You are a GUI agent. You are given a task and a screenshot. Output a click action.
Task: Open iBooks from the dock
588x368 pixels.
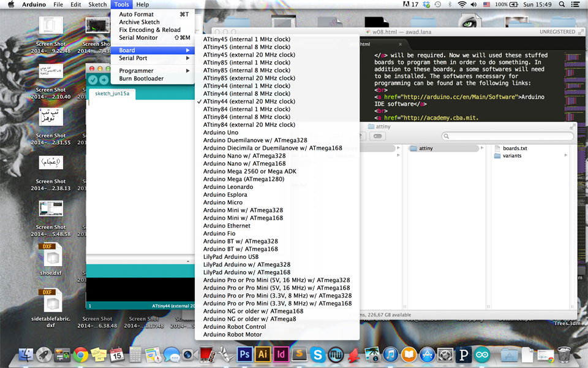pyautogui.click(x=409, y=355)
